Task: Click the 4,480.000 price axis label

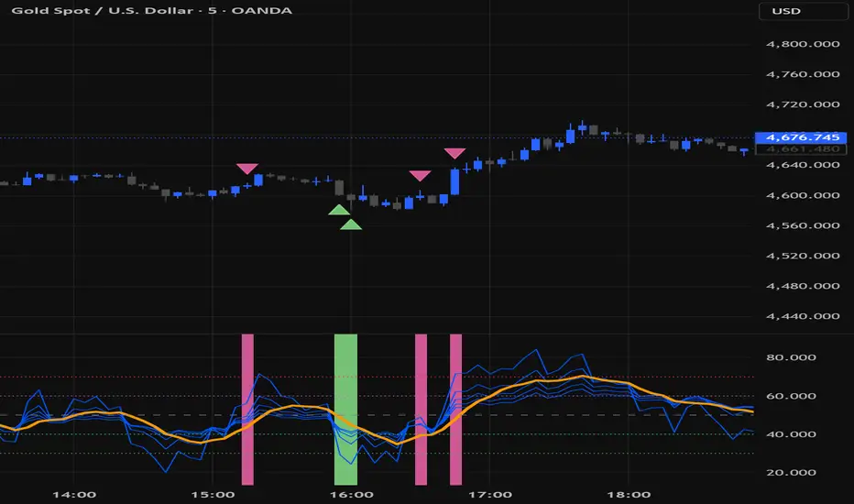Action: [803, 286]
